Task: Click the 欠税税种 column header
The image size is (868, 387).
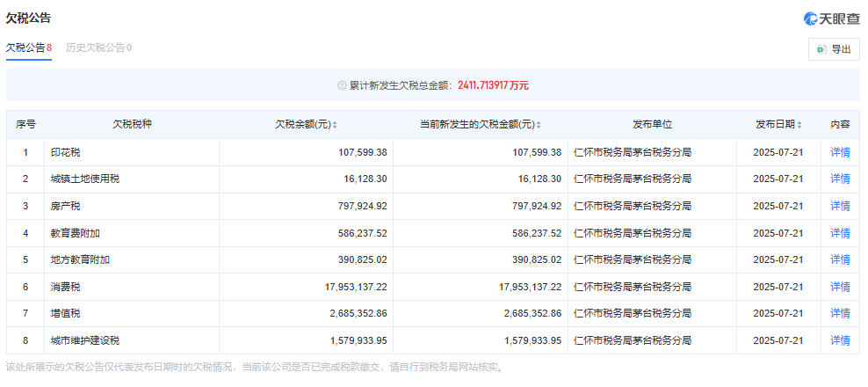Action: pos(132,125)
